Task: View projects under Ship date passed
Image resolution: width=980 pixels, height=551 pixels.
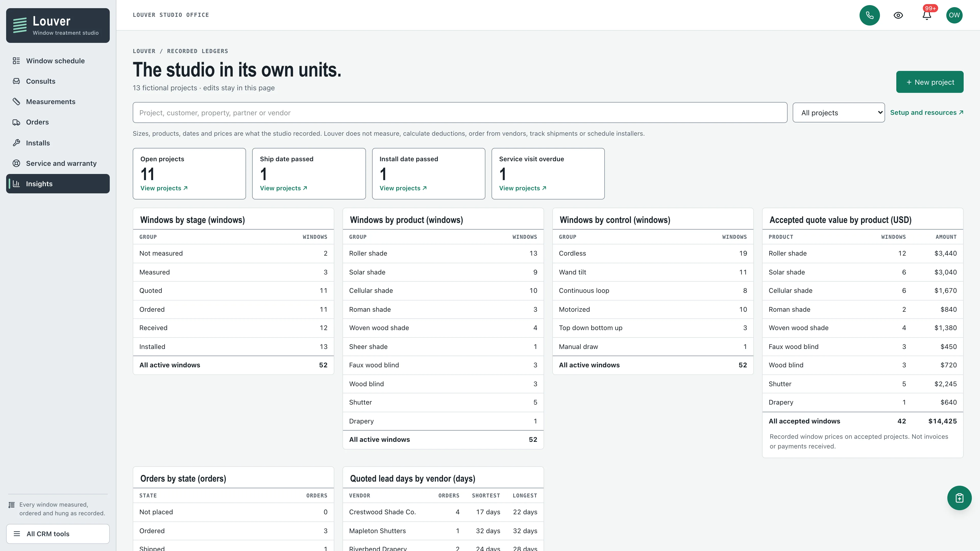Action: (284, 188)
